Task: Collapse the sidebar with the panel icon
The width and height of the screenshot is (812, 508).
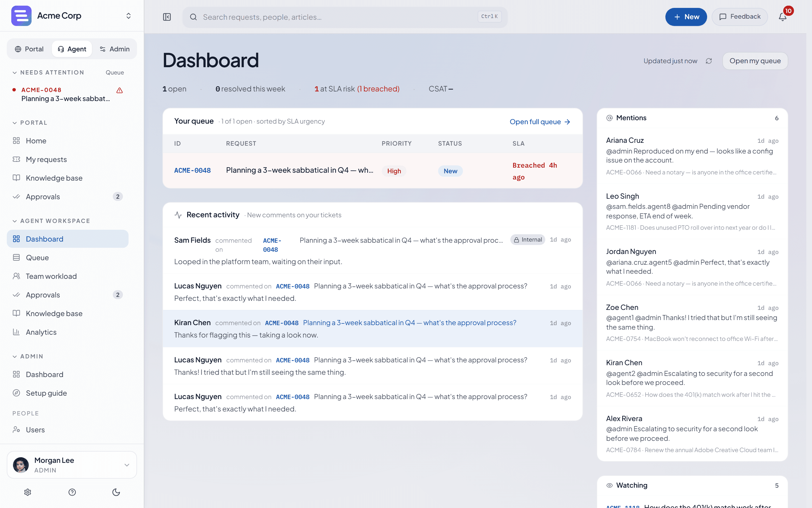Action: tap(167, 17)
